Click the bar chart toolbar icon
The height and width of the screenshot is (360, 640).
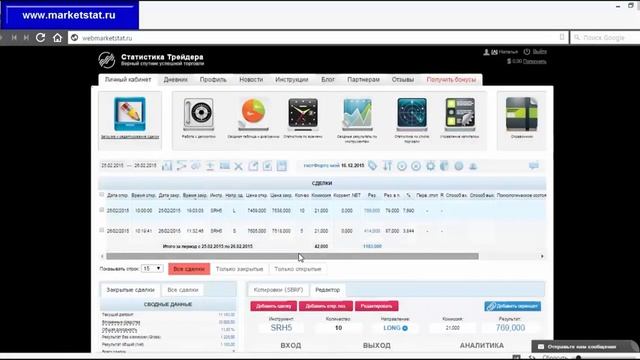tap(167, 166)
